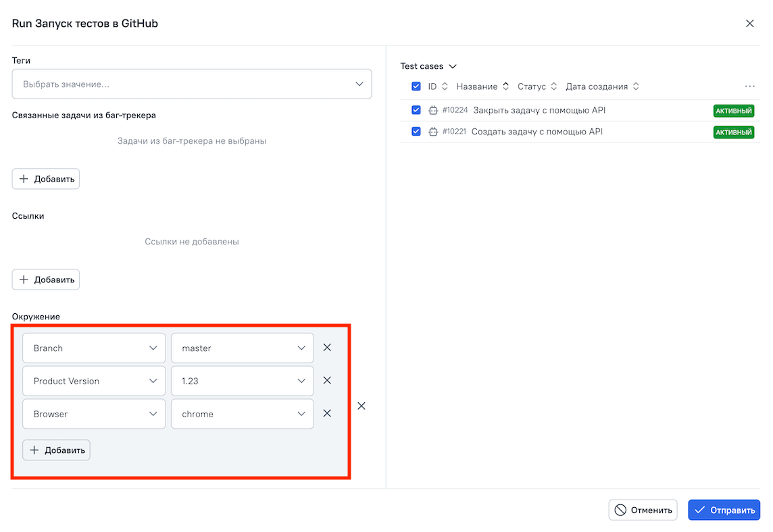Delete the entire environment set block
The height and width of the screenshot is (532, 773).
[361, 406]
